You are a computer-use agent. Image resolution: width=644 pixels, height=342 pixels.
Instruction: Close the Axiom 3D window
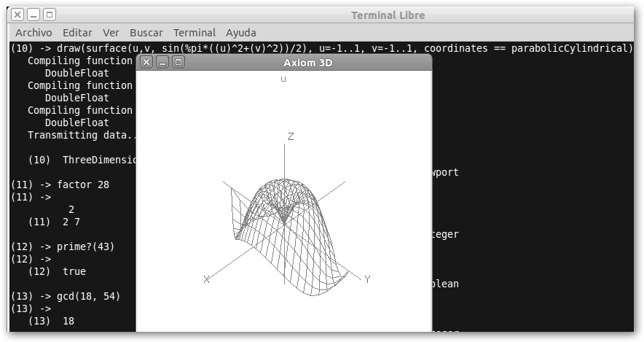click(146, 63)
